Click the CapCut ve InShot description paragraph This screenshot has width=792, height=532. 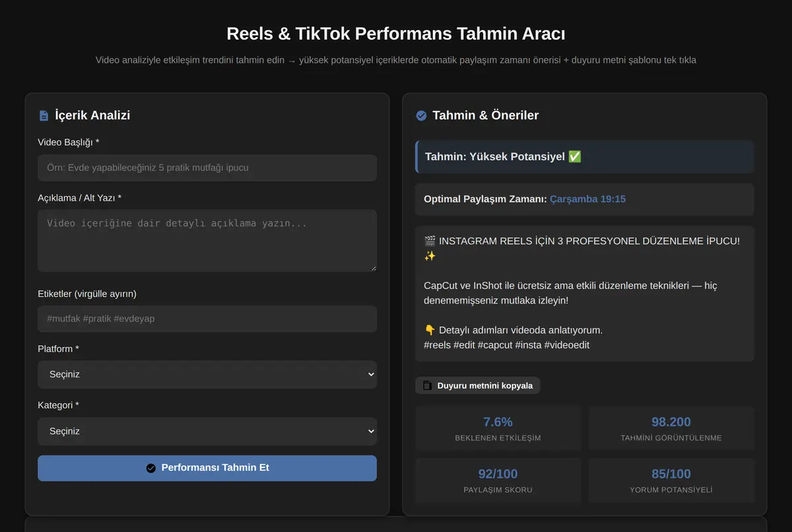tap(570, 293)
